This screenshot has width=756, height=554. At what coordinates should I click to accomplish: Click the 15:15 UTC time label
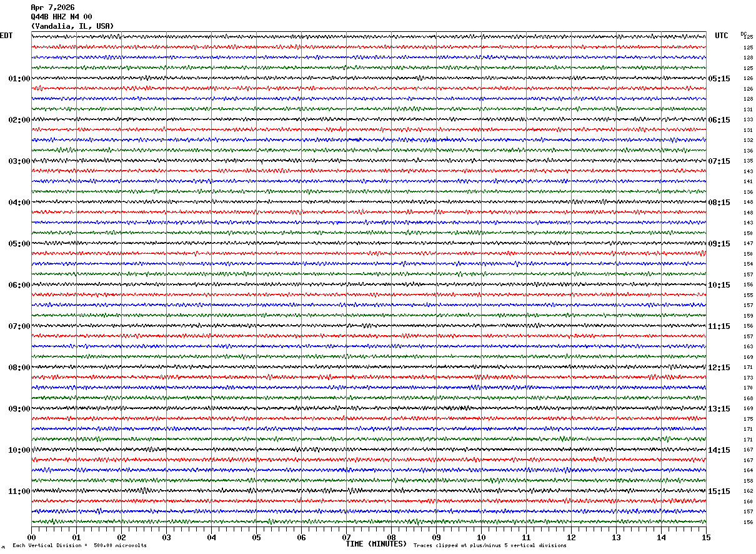point(719,491)
